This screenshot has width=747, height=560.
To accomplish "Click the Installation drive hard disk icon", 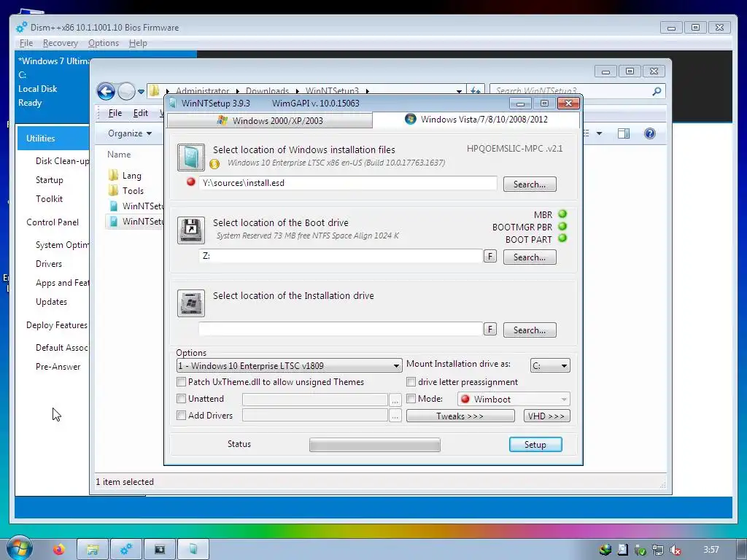I will point(191,303).
